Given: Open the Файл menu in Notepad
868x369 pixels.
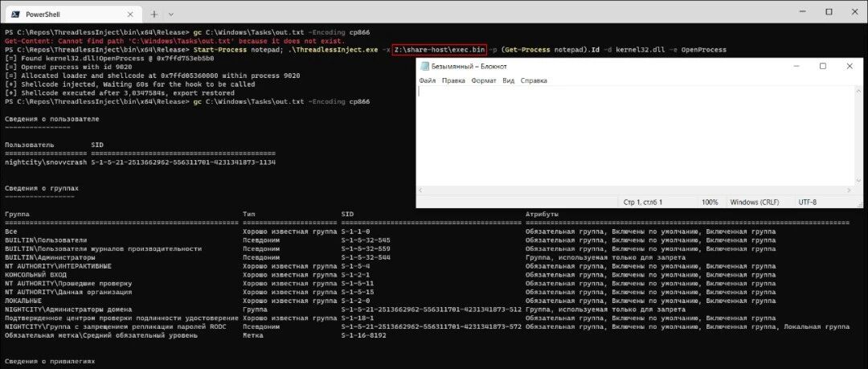Looking at the screenshot, I should [x=428, y=80].
